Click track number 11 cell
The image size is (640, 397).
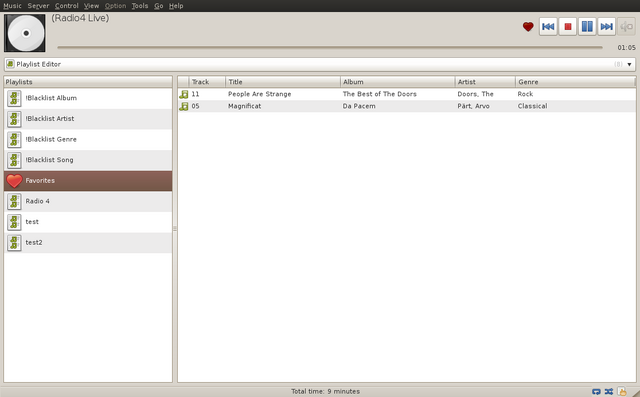pos(196,94)
